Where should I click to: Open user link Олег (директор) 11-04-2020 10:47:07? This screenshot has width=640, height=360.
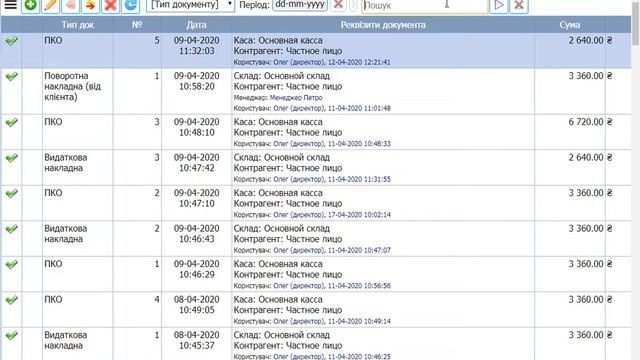click(x=332, y=251)
